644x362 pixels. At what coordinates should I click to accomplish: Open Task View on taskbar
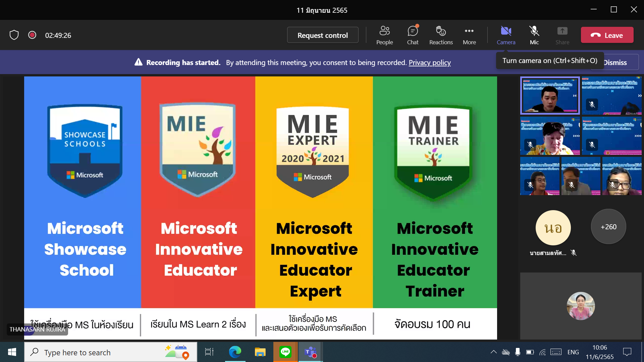pos(209,352)
